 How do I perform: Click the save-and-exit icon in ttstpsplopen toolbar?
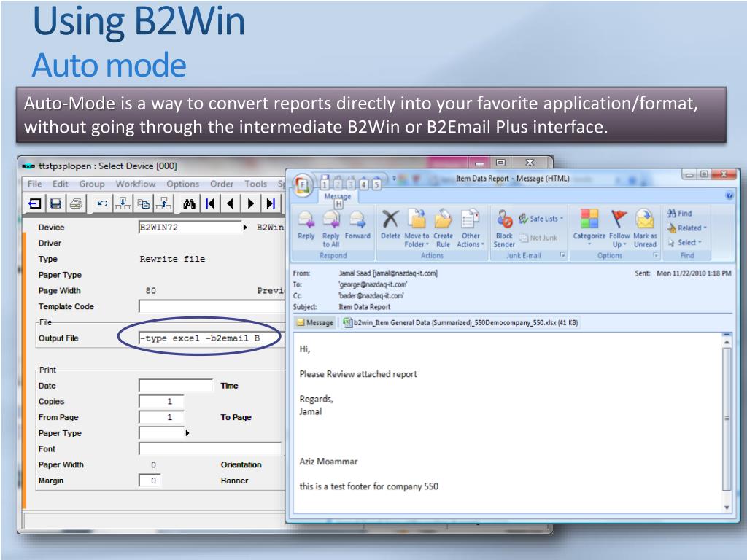coord(35,204)
